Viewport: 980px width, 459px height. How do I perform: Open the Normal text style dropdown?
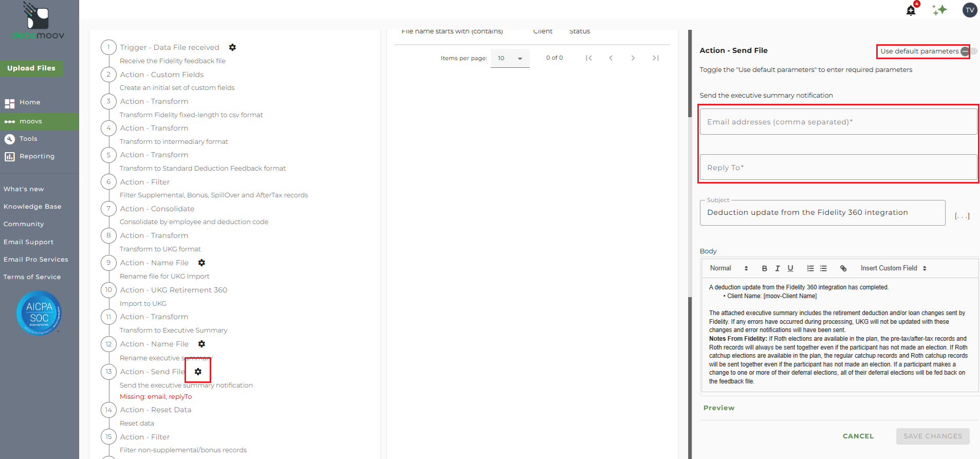click(x=729, y=268)
